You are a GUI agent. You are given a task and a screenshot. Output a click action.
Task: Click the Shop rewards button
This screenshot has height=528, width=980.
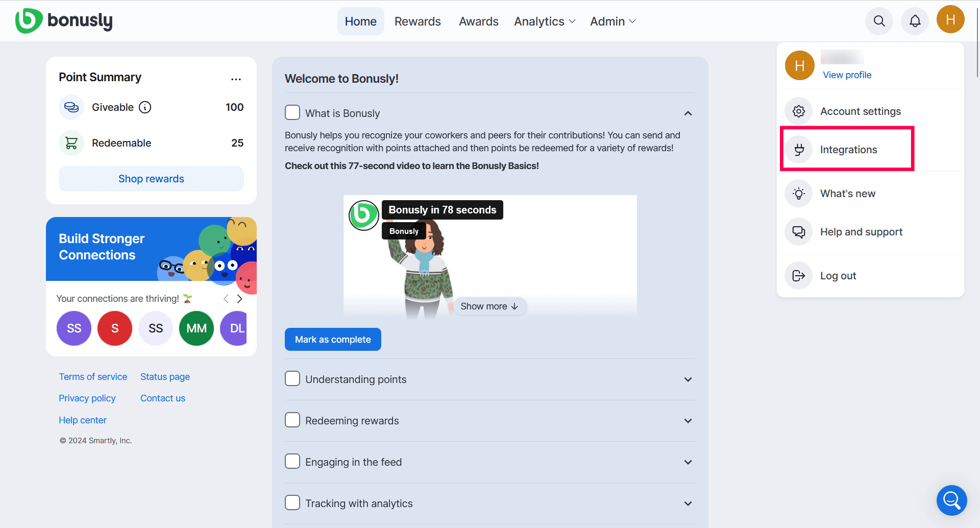tap(151, 179)
